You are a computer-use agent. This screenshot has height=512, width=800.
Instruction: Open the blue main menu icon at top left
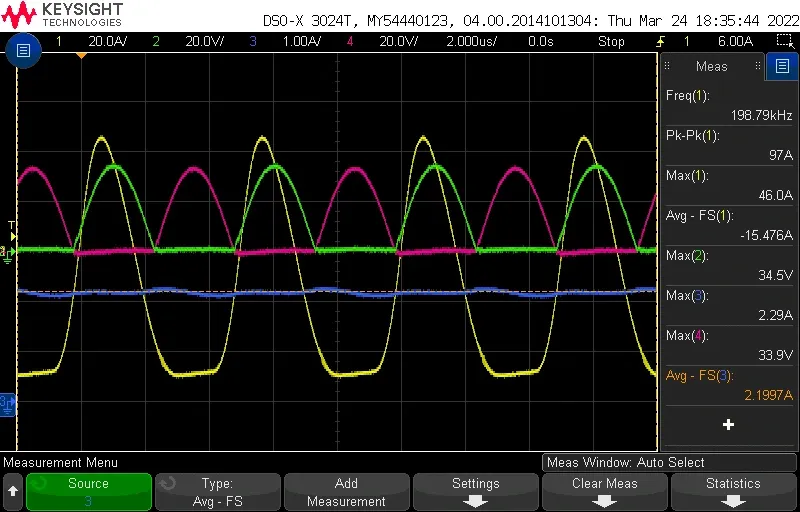coord(23,50)
